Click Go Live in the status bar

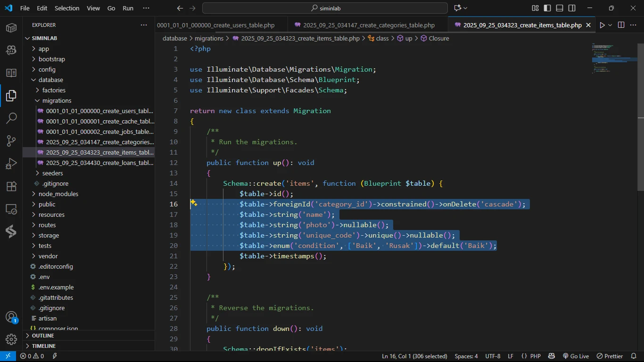coord(576,356)
